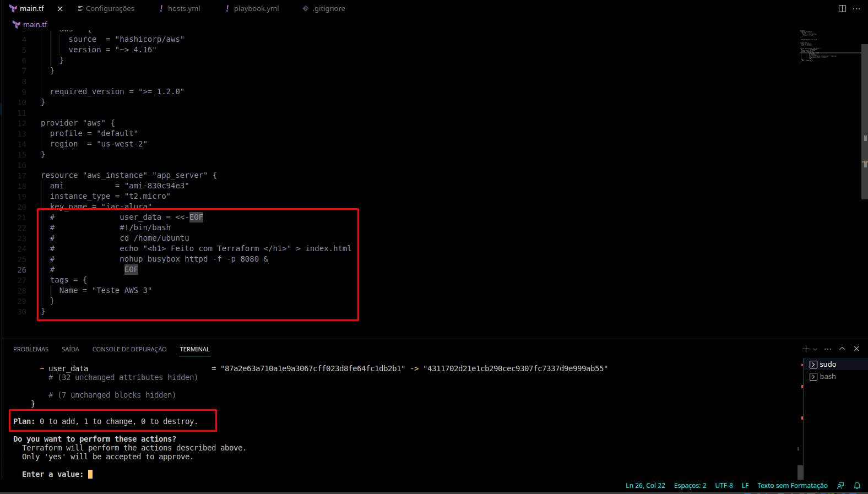The height and width of the screenshot is (494, 868).
Task: Click the 'echo "<h1> Feito com Terraform' line
Action: (235, 249)
